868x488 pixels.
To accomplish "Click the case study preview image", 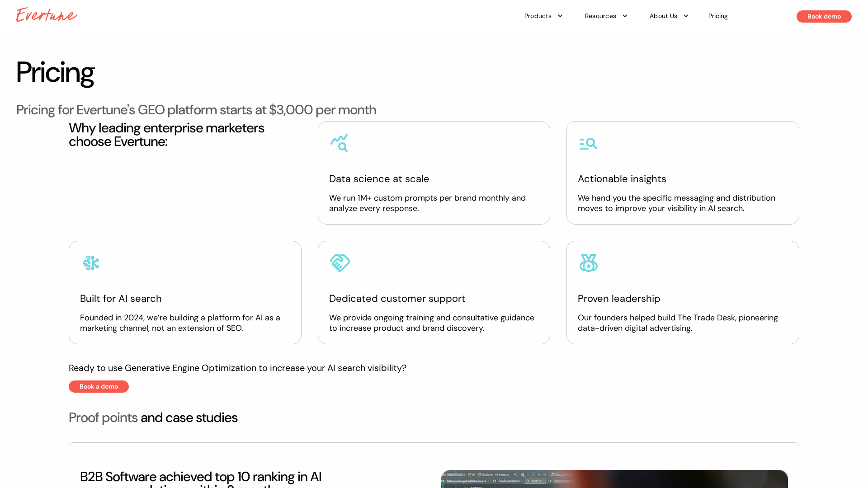I will pyautogui.click(x=614, y=479).
